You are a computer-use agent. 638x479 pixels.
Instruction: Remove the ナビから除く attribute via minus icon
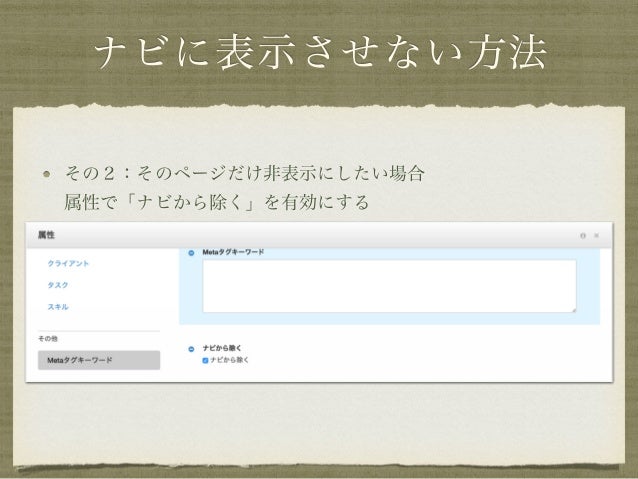[x=191, y=349]
